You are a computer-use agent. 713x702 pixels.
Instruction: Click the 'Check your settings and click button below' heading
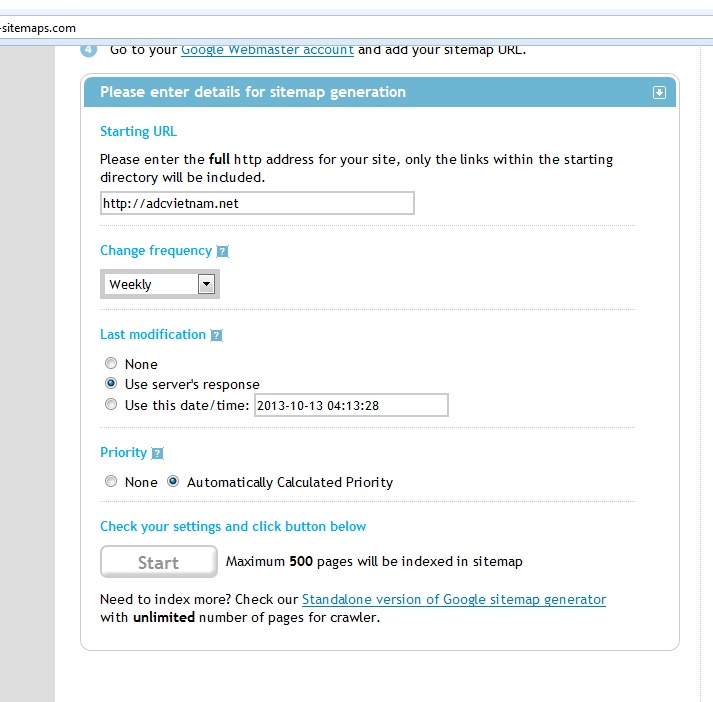pos(233,526)
